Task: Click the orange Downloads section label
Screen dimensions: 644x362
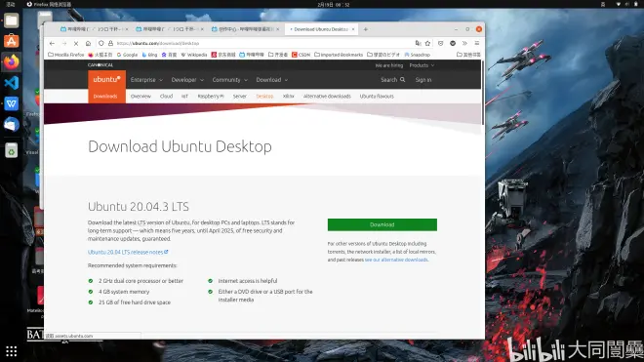Action: coord(105,97)
